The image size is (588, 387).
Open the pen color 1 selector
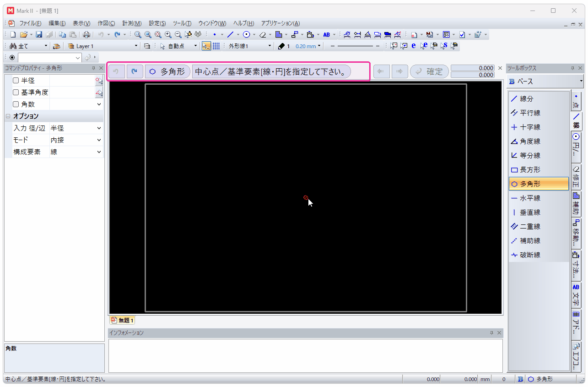[284, 46]
